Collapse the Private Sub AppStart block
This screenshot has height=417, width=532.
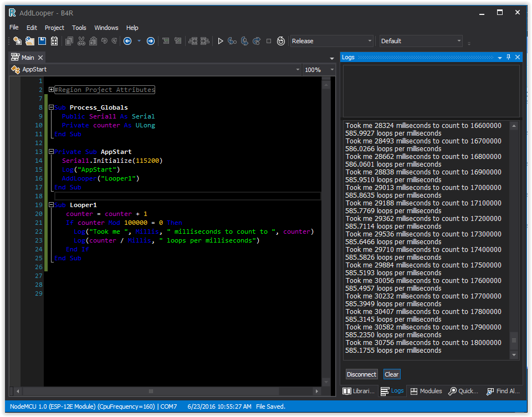(x=51, y=152)
